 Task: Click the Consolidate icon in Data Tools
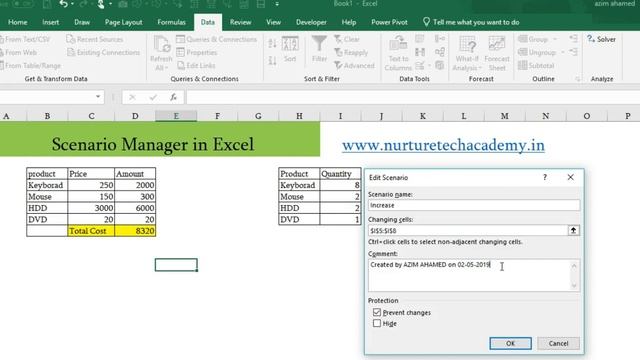pyautogui.click(x=440, y=39)
